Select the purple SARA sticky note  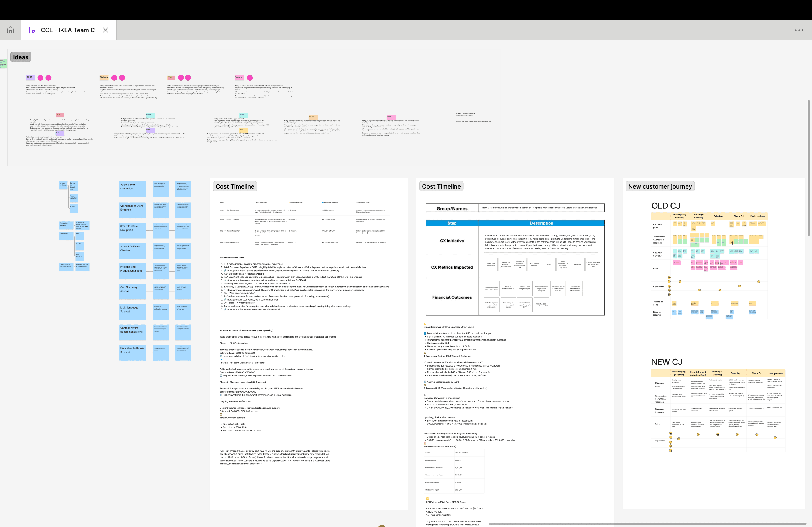tap(30, 77)
